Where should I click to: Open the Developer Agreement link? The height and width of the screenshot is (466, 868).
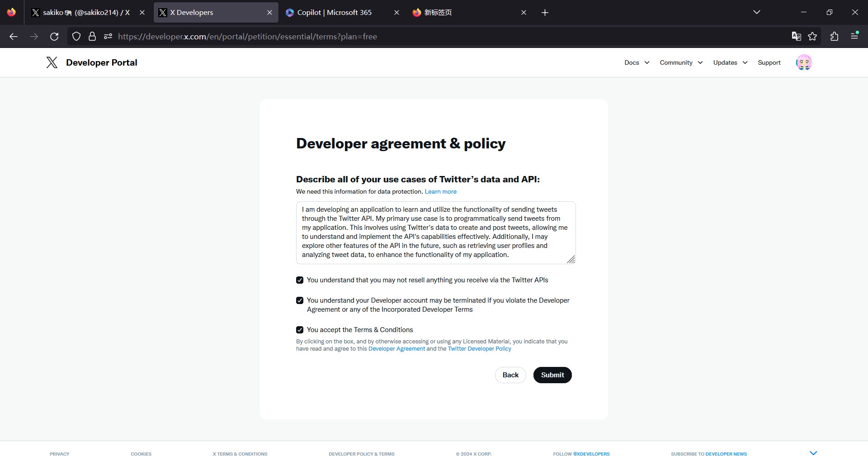[396, 349]
